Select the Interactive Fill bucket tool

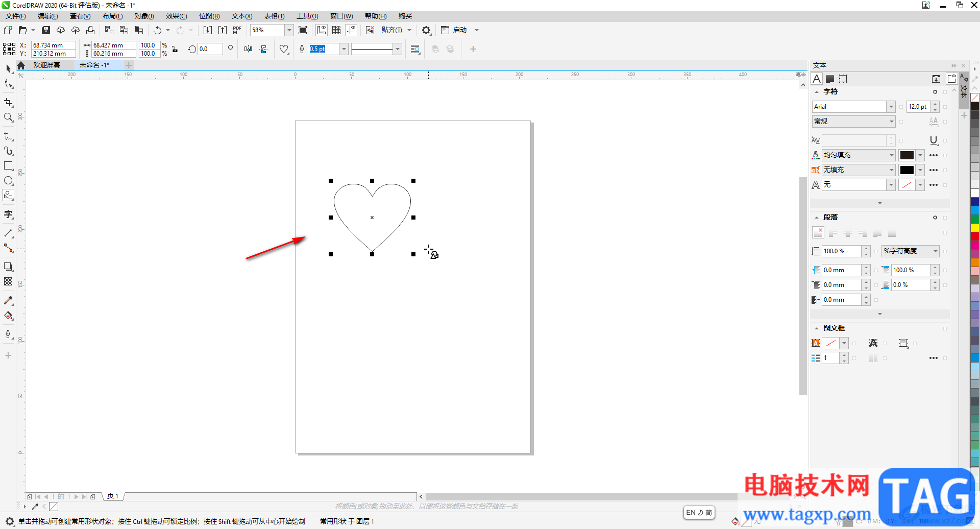8,316
